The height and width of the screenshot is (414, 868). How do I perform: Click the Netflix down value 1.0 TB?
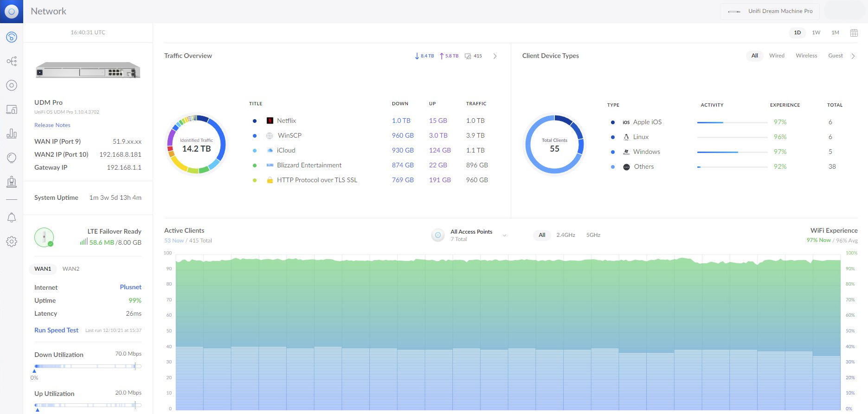coord(401,121)
